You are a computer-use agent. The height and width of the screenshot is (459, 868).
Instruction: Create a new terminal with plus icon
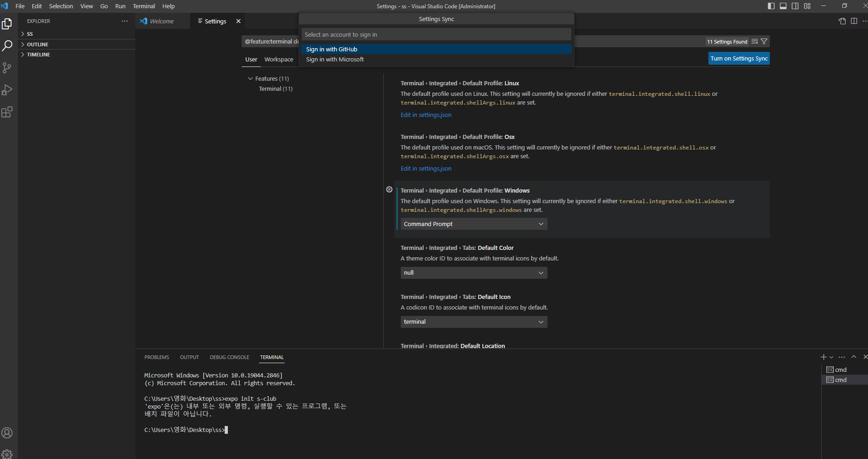824,357
